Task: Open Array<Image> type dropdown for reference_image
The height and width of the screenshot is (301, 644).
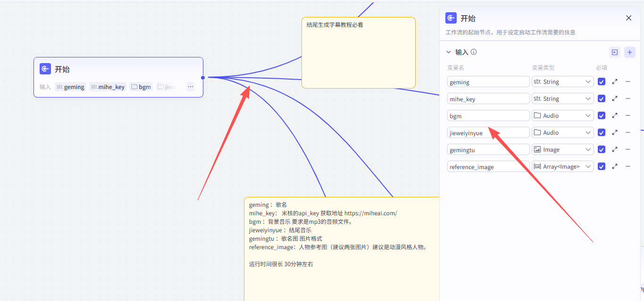Action: tap(562, 166)
